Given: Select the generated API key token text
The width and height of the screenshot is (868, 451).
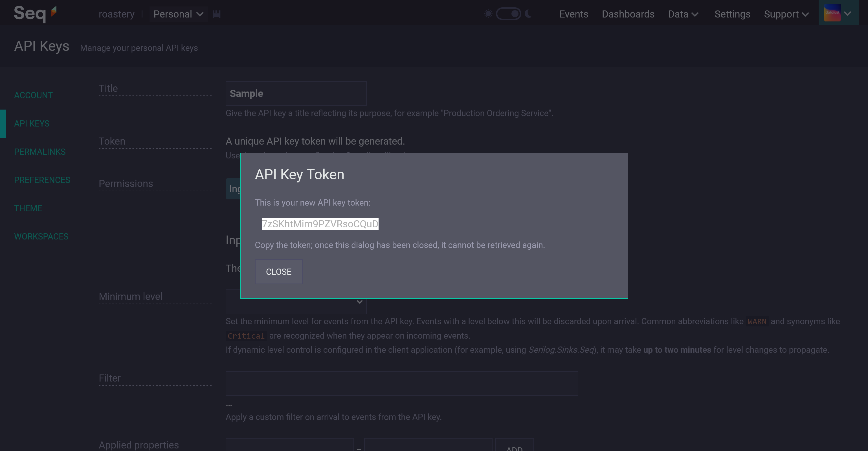Looking at the screenshot, I should [x=320, y=224].
